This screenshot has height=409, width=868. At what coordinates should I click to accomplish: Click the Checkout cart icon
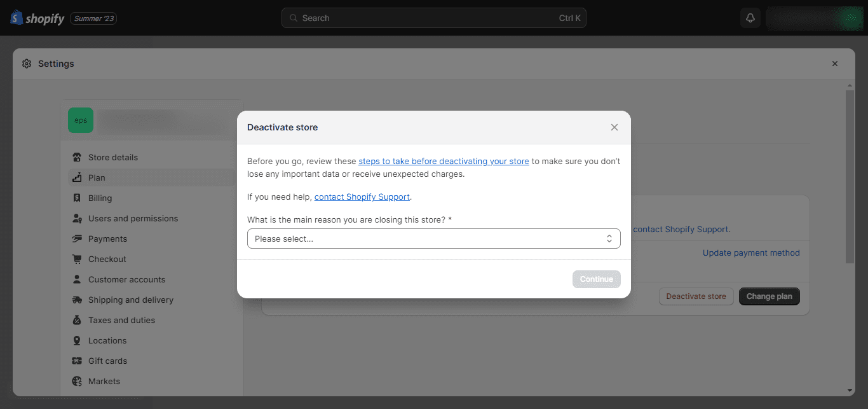(x=76, y=259)
